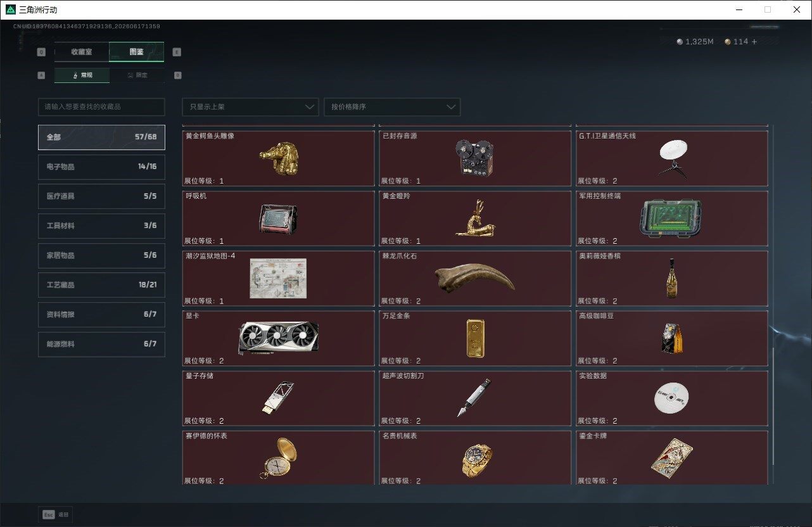Click the 1,325M currency balance
Image resolution: width=812 pixels, height=527 pixels.
(x=695, y=42)
